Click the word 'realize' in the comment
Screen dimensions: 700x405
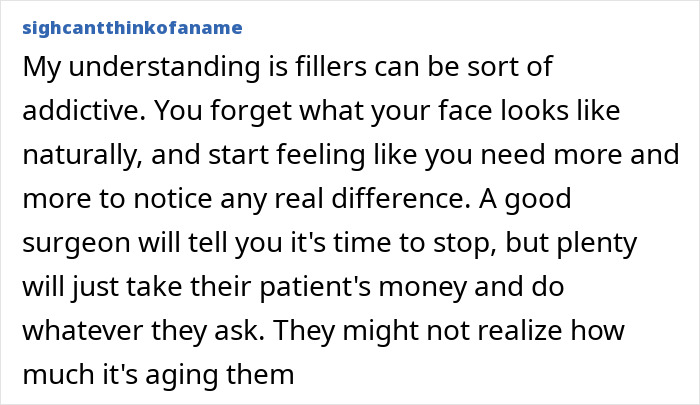pos(512,331)
